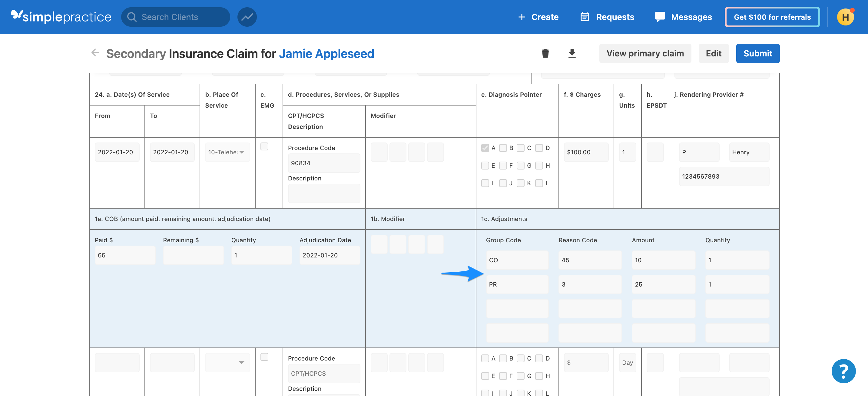
Task: Focus the Search Clients field
Action: 176,17
